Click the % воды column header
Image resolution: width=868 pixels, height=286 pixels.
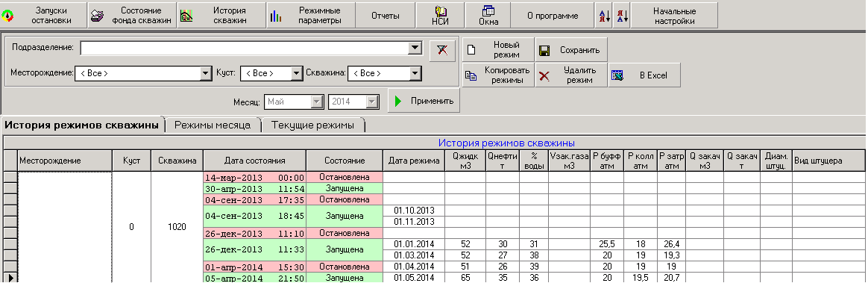tap(534, 161)
